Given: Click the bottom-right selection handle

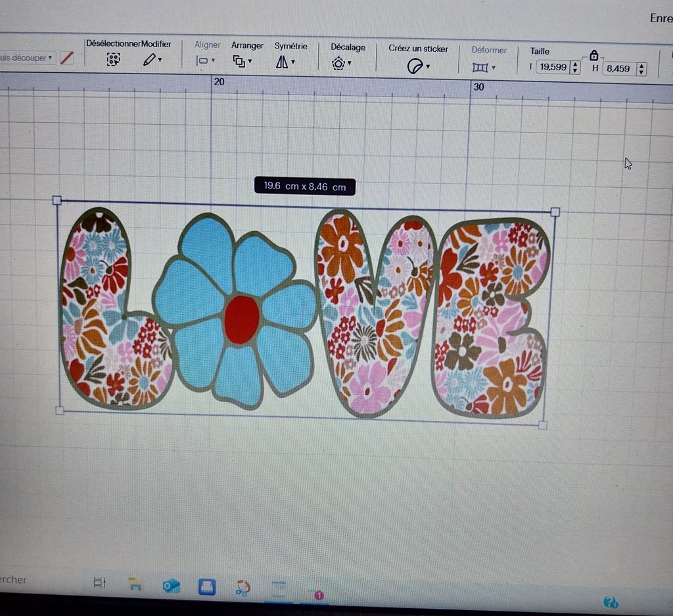Looking at the screenshot, I should [x=542, y=425].
